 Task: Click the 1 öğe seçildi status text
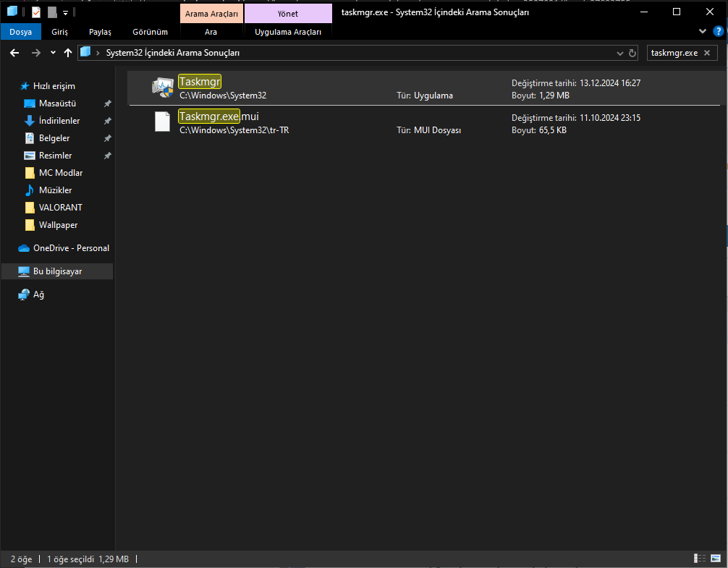pyautogui.click(x=71, y=559)
